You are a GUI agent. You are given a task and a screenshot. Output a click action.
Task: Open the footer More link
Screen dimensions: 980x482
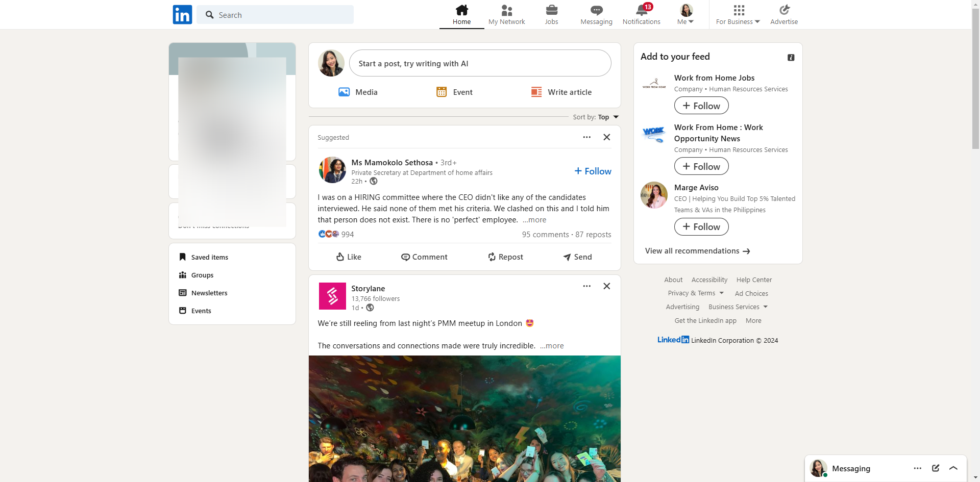pos(753,321)
